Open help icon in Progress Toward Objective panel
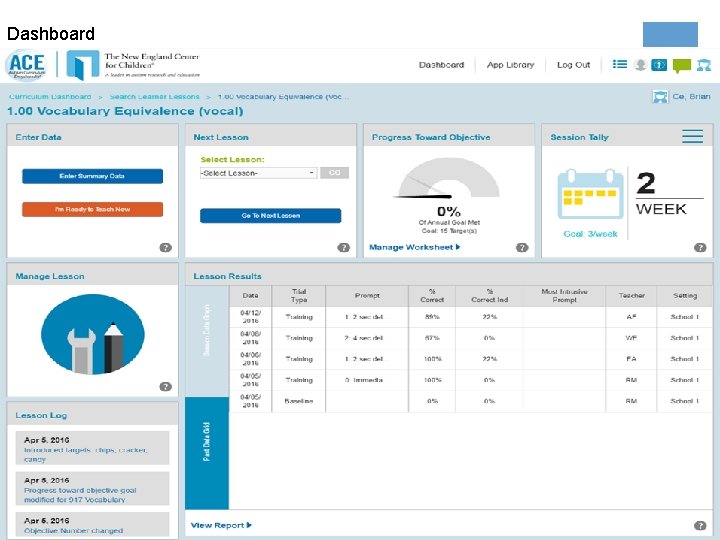 pyautogui.click(x=522, y=248)
